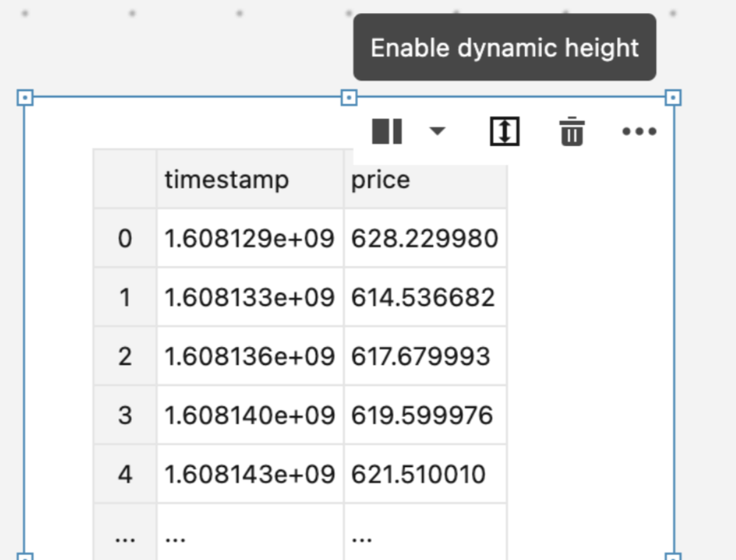Click the top-right selection handle
Image resolution: width=736 pixels, height=560 pixels.
(x=674, y=97)
